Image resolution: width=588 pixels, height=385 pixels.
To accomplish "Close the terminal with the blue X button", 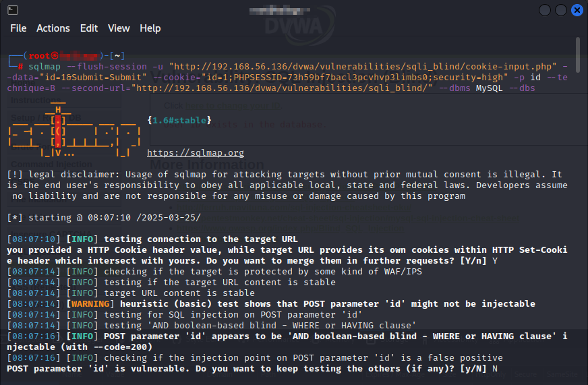I will coord(577,10).
